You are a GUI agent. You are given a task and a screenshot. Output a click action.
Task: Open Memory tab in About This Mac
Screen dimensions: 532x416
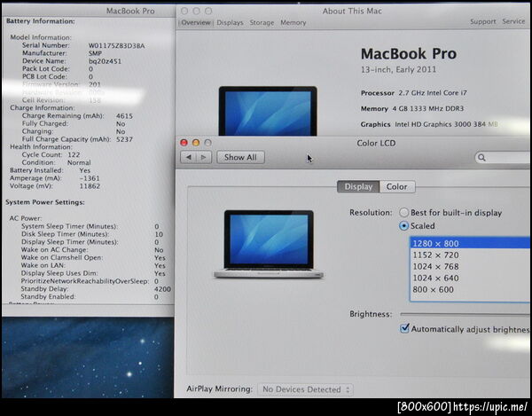coord(293,23)
